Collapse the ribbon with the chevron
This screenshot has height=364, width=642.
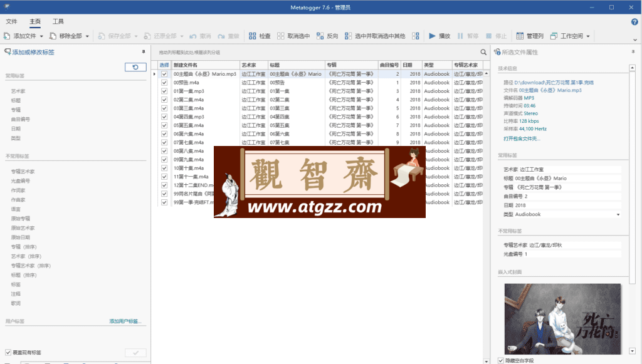pyautogui.click(x=634, y=39)
